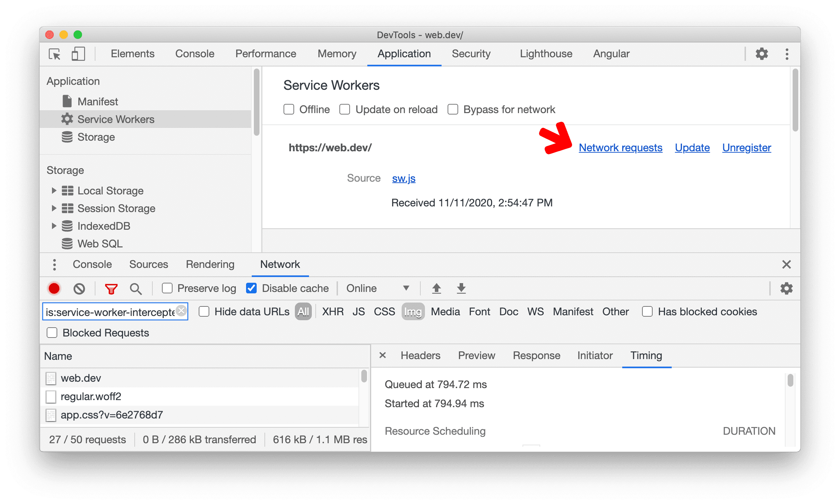840x504 pixels.
Task: Click the sw.js source file link
Action: click(403, 178)
